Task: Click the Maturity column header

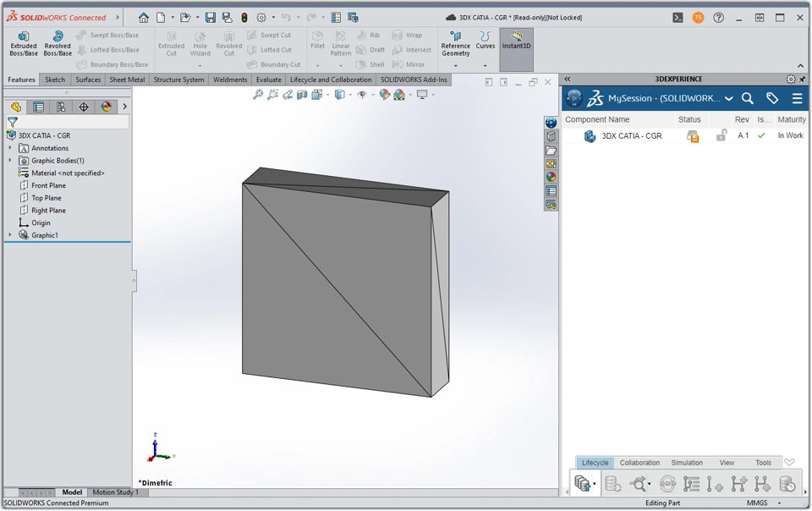Action: point(792,119)
